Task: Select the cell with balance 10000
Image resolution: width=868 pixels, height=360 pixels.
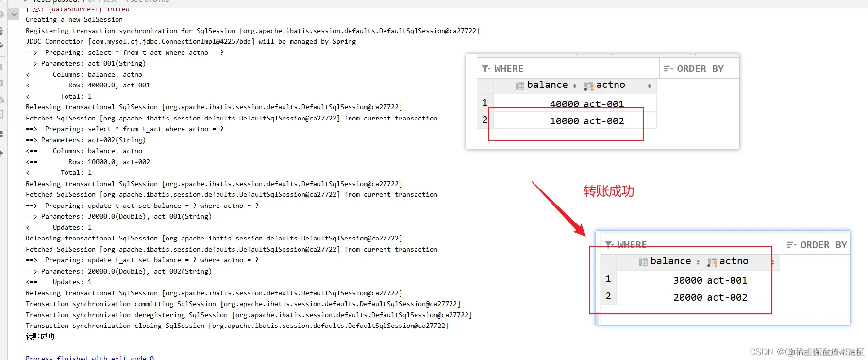Action: tap(537, 120)
